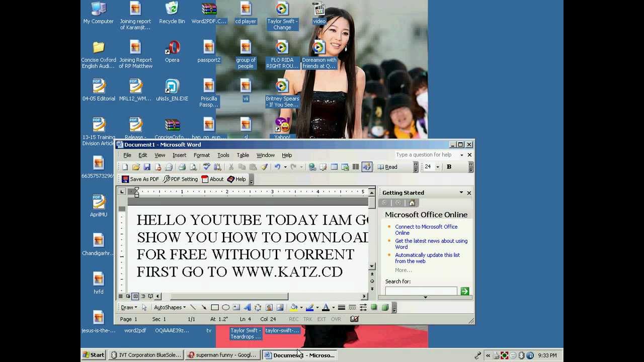
Task: Click Help in the PDF toolbar
Action: click(236, 179)
